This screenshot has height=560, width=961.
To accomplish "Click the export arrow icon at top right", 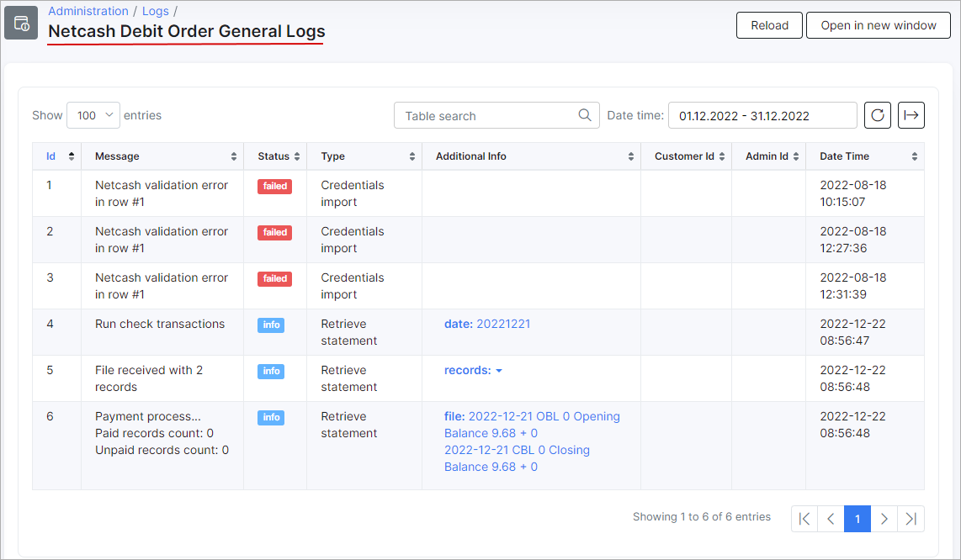I will click(911, 115).
